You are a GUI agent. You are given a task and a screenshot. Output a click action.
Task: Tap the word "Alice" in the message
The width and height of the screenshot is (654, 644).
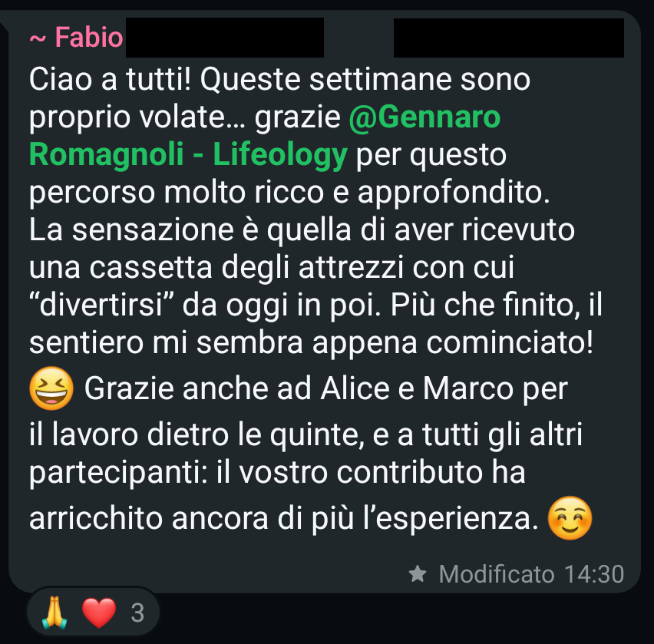(355, 388)
